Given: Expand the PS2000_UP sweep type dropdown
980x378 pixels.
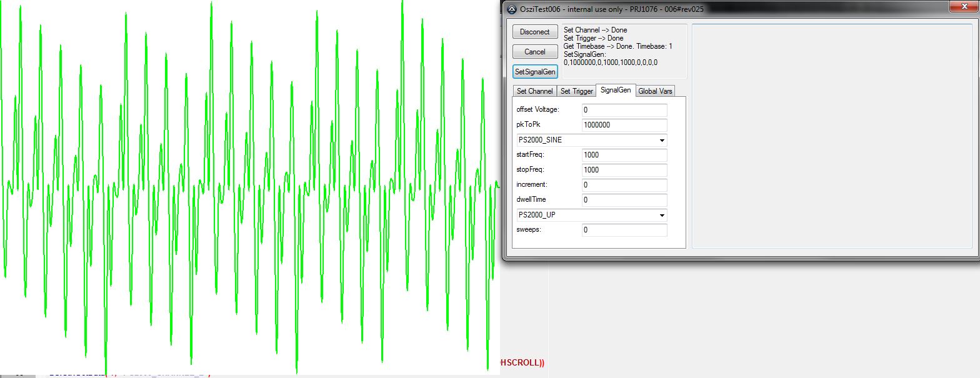Looking at the screenshot, I should click(x=591, y=215).
